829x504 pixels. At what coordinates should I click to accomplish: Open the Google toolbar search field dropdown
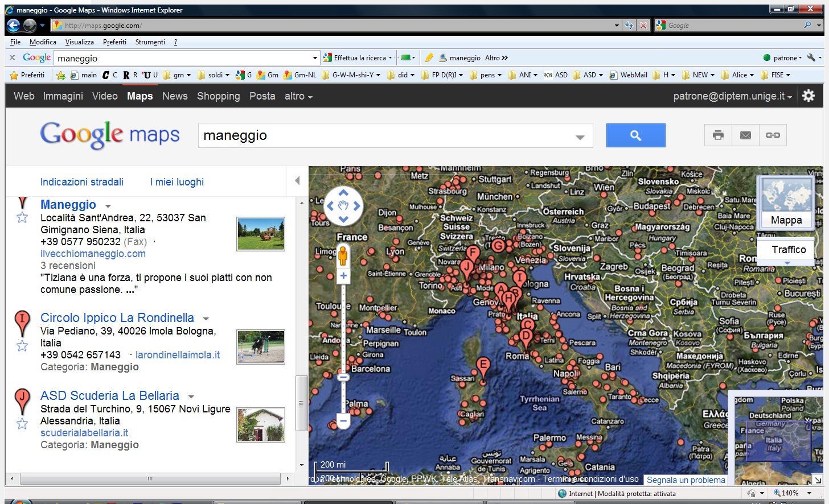pyautogui.click(x=315, y=58)
